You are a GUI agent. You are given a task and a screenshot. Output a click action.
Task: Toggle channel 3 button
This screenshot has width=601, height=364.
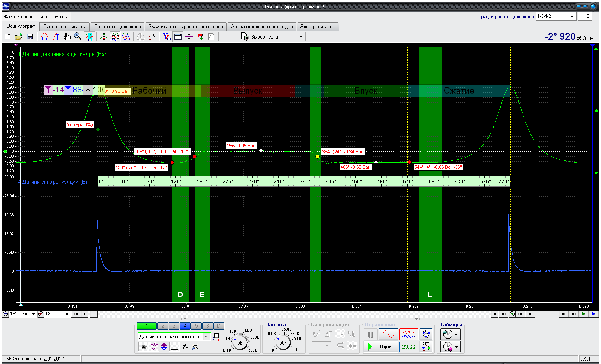(x=174, y=326)
